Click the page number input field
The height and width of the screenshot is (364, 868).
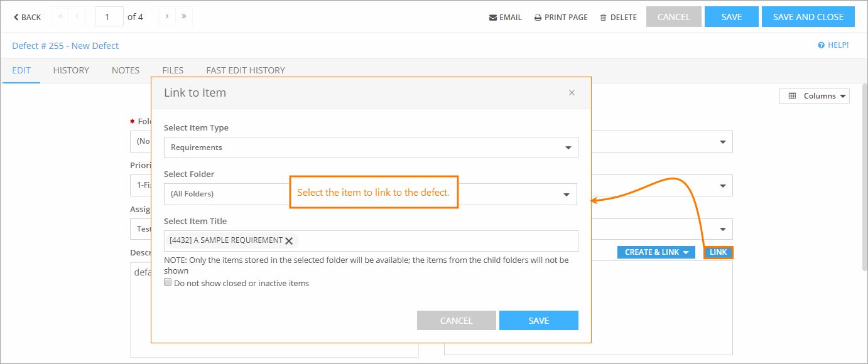pyautogui.click(x=109, y=16)
